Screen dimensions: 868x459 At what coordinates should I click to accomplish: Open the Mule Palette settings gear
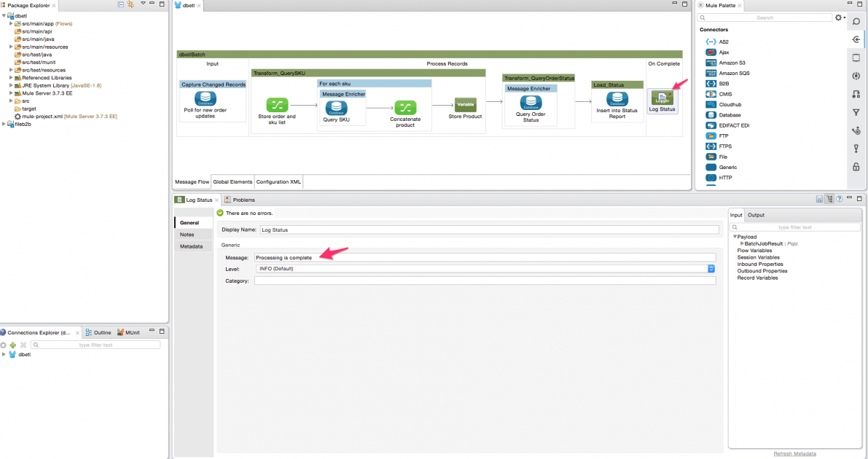click(839, 17)
